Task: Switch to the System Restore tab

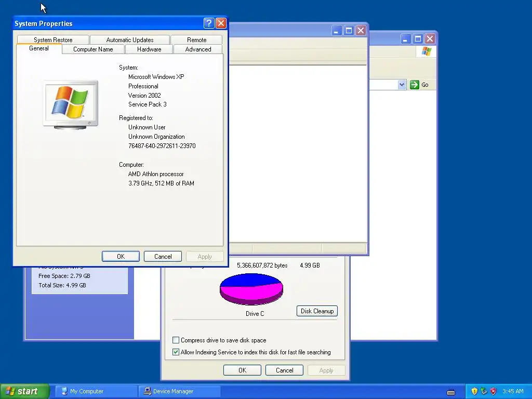Action: tap(53, 39)
